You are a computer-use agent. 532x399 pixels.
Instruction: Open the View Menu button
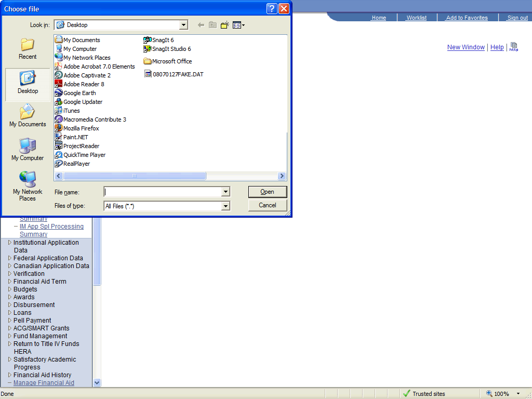tap(238, 25)
